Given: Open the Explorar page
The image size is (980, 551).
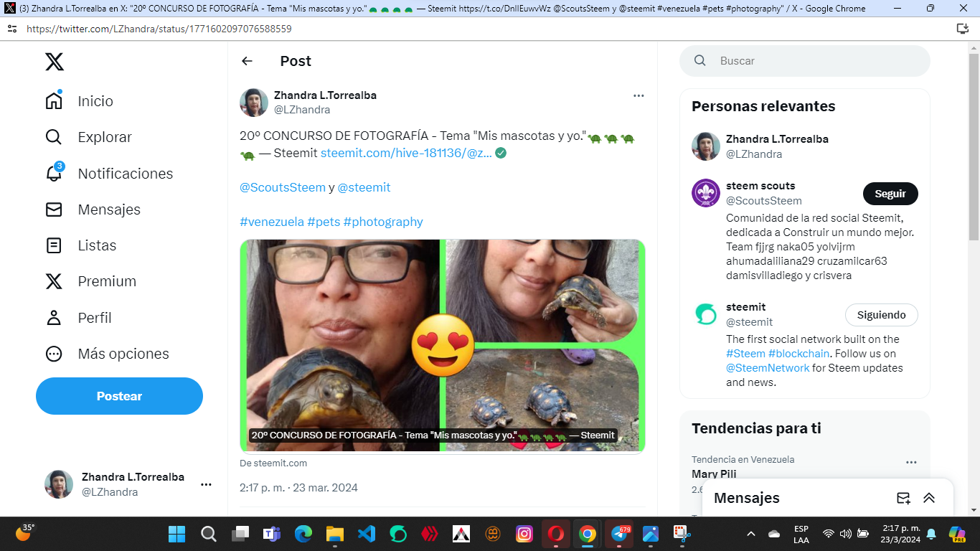Looking at the screenshot, I should click(x=89, y=137).
